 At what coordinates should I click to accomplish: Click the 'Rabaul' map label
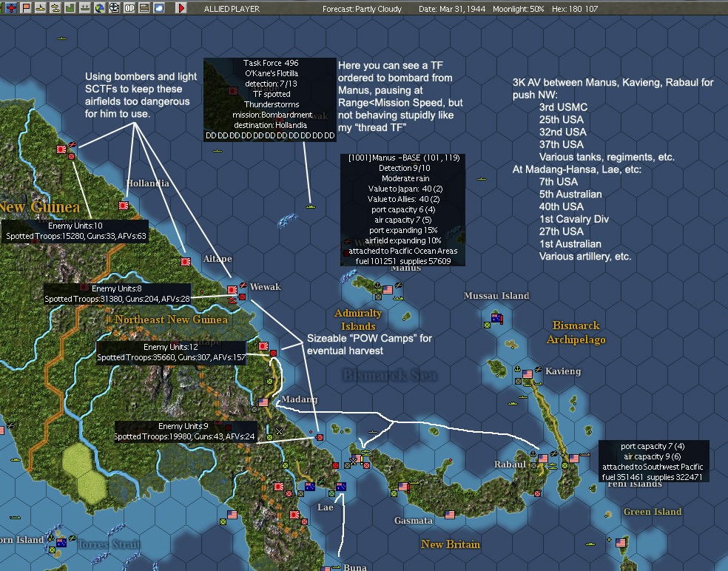[510, 464]
